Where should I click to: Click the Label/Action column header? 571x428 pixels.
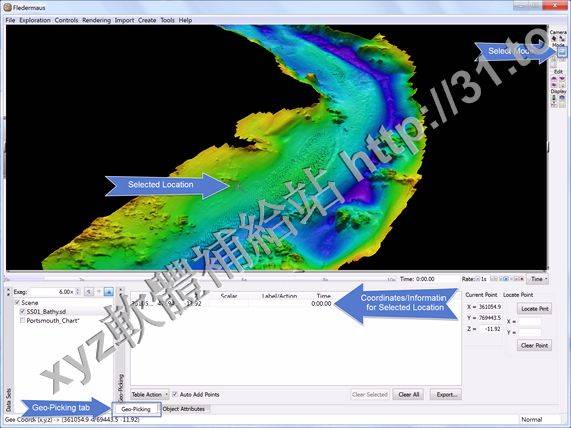(279, 296)
